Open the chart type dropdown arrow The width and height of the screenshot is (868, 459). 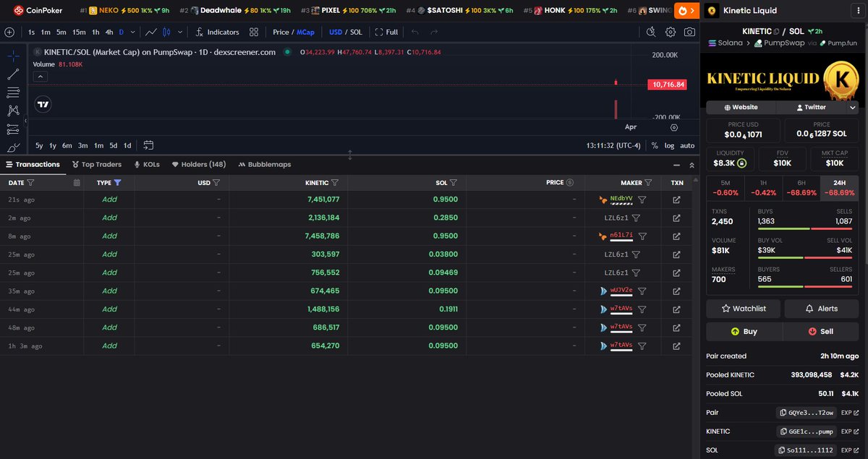(180, 32)
